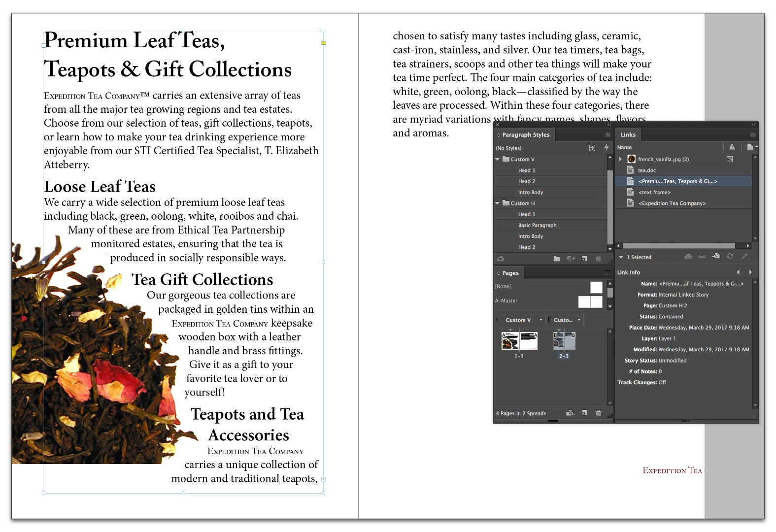Click the status warning column icon in Links

pyautogui.click(x=732, y=147)
